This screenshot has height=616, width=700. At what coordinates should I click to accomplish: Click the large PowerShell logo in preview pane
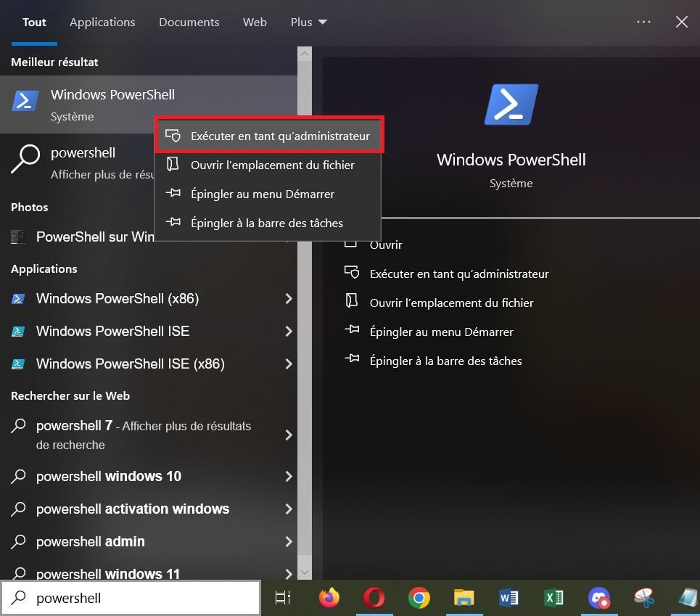coord(511,104)
